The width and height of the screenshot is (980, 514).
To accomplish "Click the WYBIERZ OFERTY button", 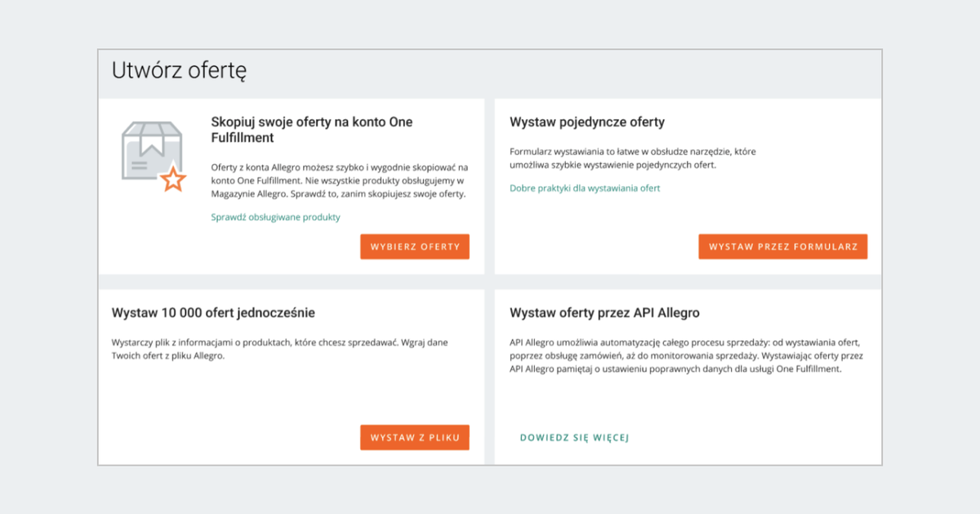I will [x=415, y=246].
